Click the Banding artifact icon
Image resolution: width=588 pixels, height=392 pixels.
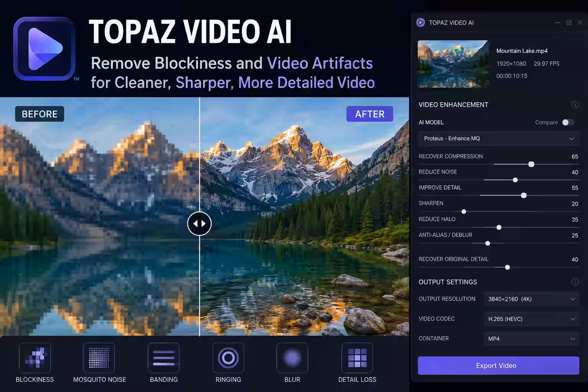pos(163,358)
